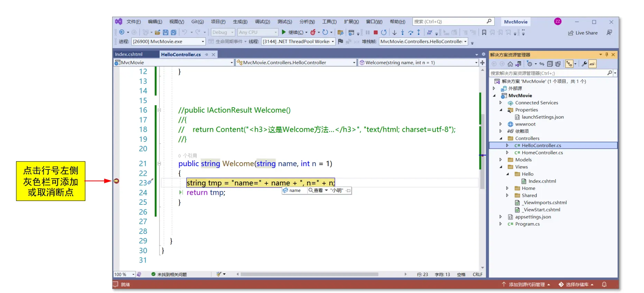This screenshot has height=293, width=644.
Task: Click the Hot Reload flame icon
Action: click(x=313, y=32)
